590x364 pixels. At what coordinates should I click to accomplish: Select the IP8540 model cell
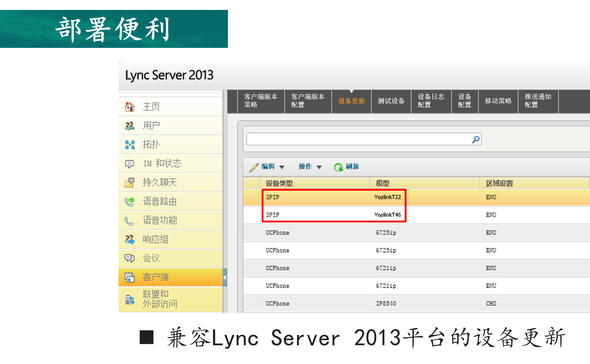click(x=386, y=304)
